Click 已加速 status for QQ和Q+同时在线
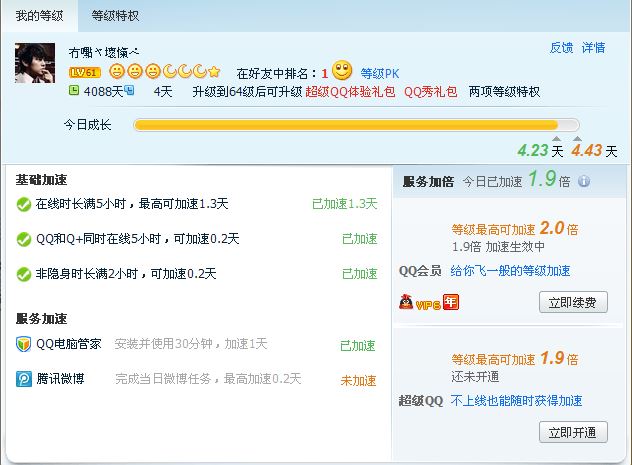The image size is (632, 465). 360,239
